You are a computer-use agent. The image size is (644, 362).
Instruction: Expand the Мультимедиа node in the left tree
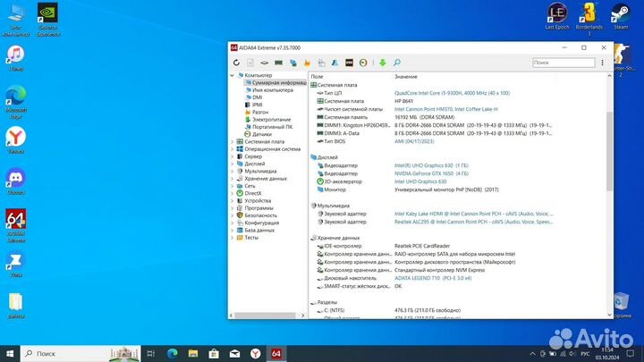(232, 171)
